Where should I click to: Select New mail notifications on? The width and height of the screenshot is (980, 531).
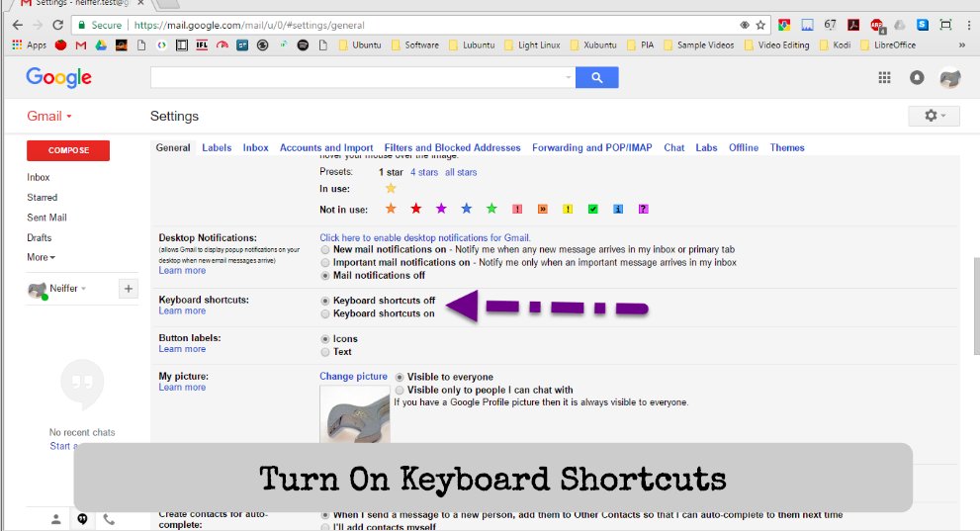(325, 249)
